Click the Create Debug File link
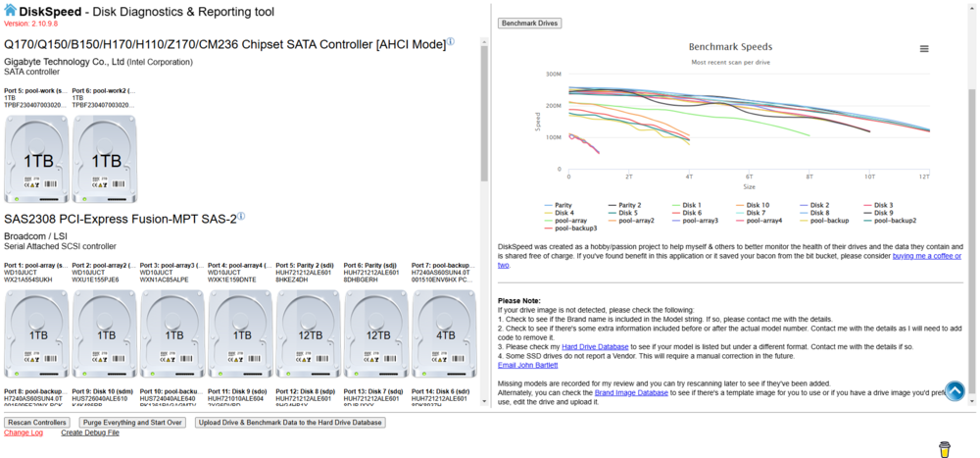980x458 pixels. pyautogui.click(x=90, y=433)
